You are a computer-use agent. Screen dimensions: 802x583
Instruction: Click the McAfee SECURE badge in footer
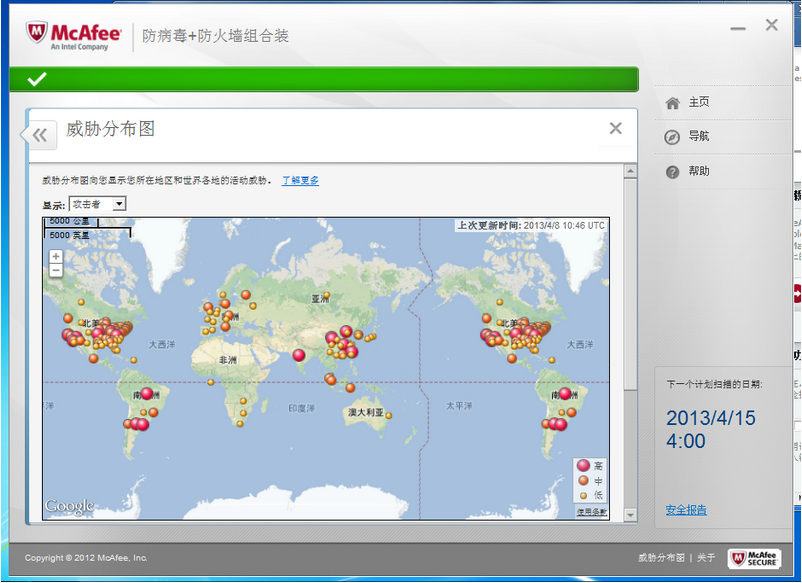point(753,558)
